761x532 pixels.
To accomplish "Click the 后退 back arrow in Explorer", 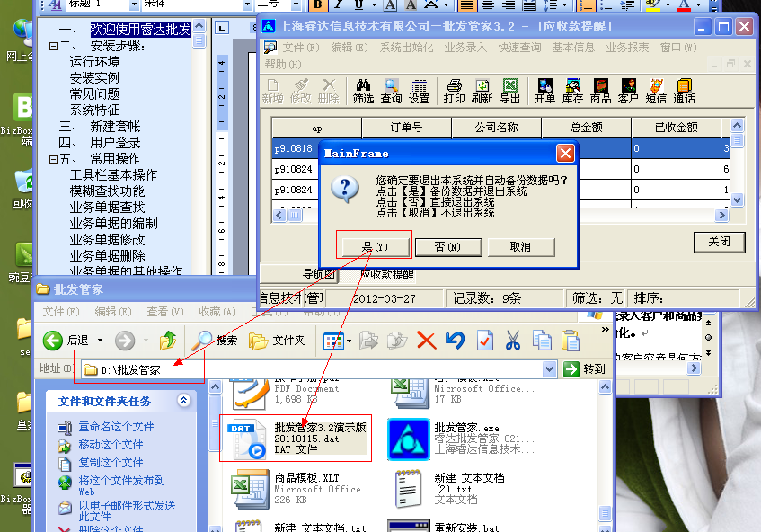I will click(53, 341).
